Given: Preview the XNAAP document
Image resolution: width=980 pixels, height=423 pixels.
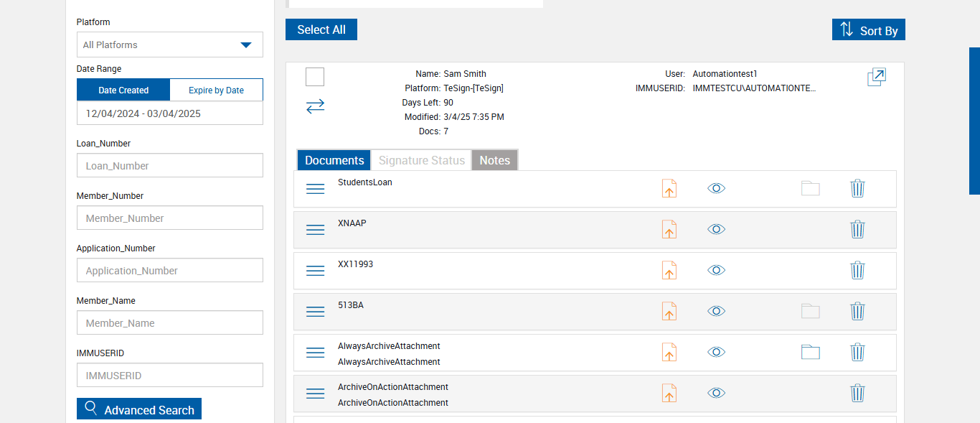Looking at the screenshot, I should (716, 229).
